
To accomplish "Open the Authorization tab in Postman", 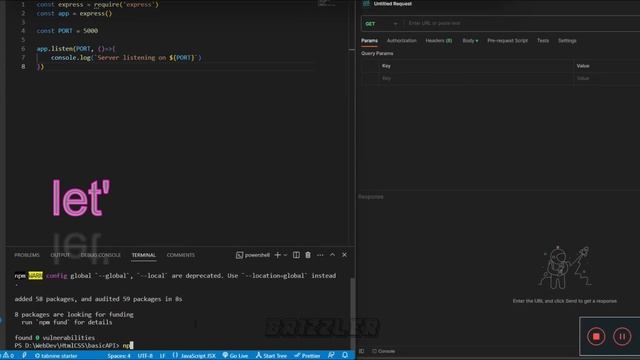I will point(402,41).
